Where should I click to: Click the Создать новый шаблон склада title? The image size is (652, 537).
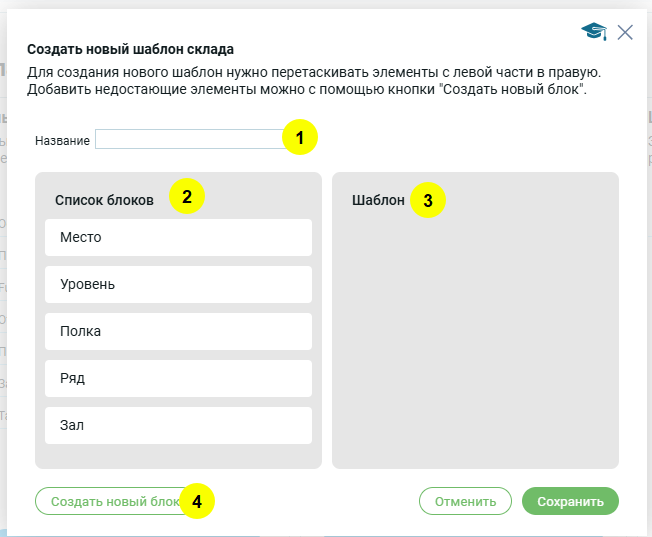pyautogui.click(x=130, y=48)
